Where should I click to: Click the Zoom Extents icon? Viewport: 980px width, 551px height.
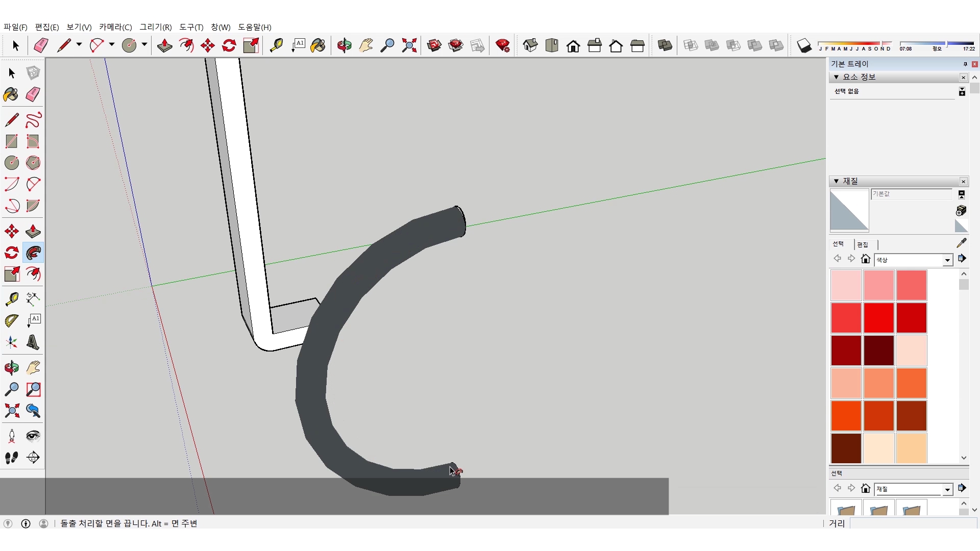(409, 45)
